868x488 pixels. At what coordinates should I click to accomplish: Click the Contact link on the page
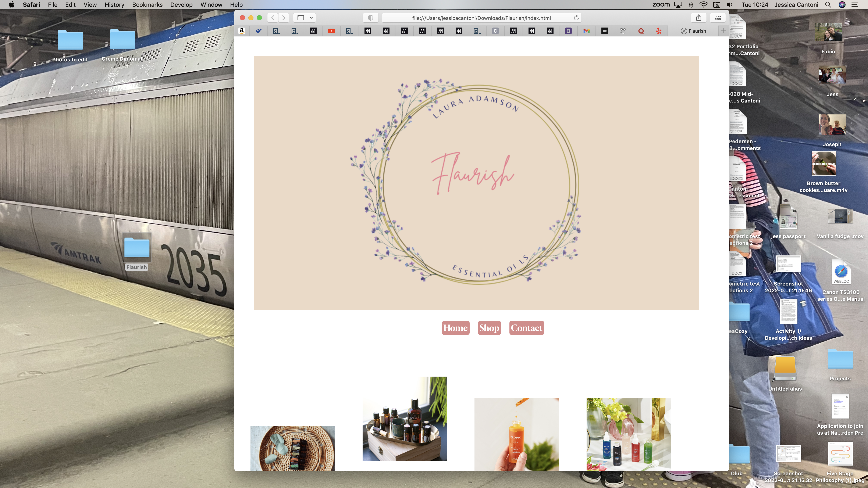(526, 328)
